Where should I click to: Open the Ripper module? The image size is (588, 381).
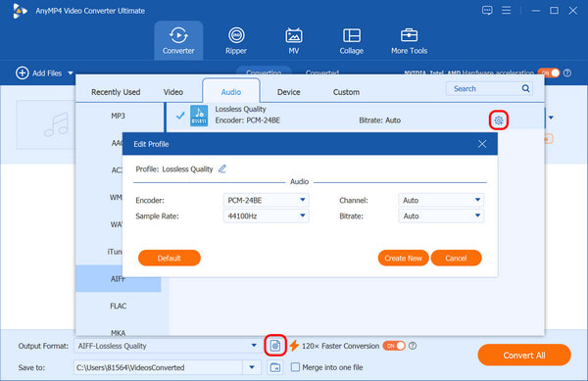[236, 40]
